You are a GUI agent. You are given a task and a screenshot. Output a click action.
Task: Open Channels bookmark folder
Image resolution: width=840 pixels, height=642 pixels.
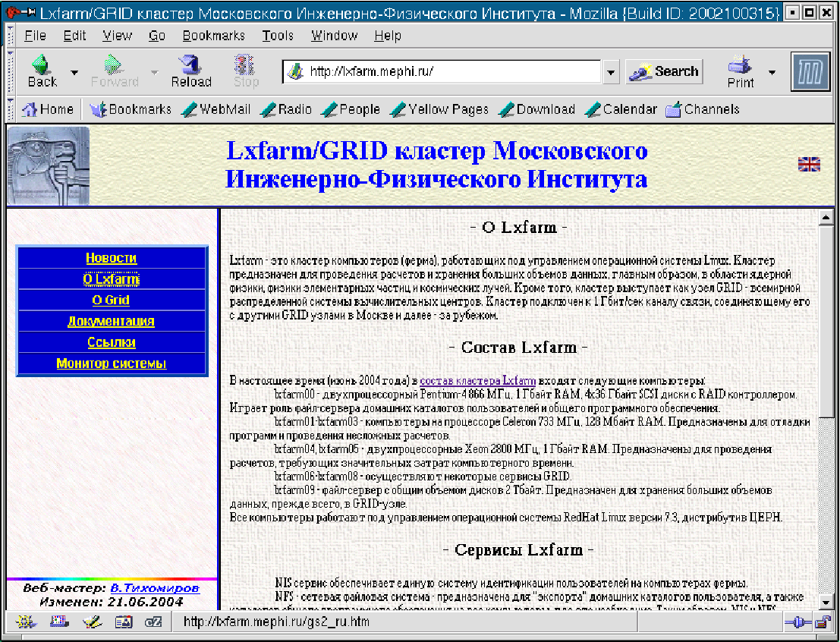[x=703, y=109]
